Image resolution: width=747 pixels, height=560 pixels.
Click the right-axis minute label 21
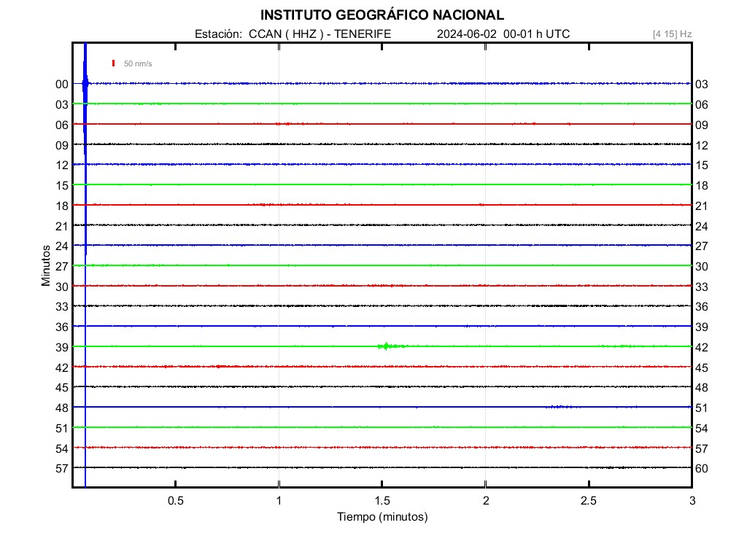coord(701,206)
